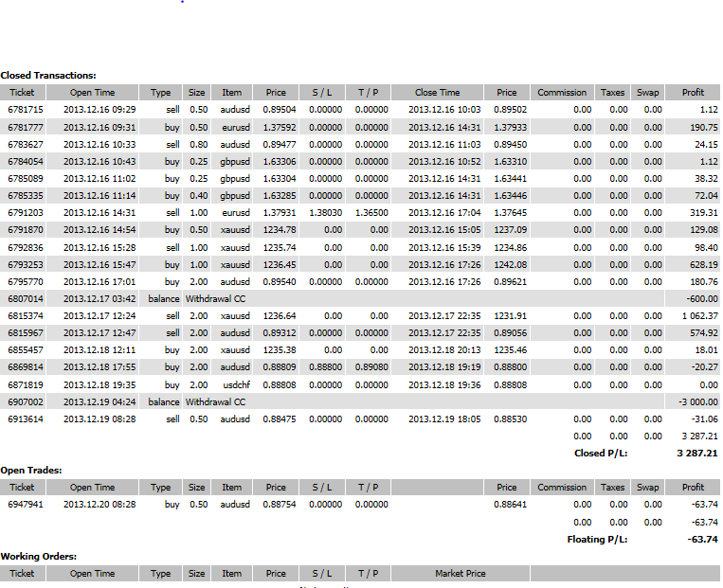Click open time 2013.12.20 08:28

(99, 504)
